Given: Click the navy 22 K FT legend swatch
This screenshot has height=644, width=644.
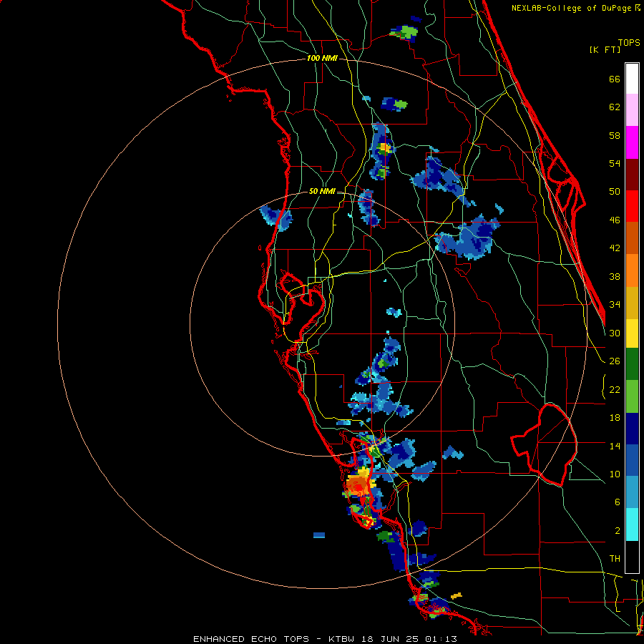Looking at the screenshot, I should pos(632,429).
